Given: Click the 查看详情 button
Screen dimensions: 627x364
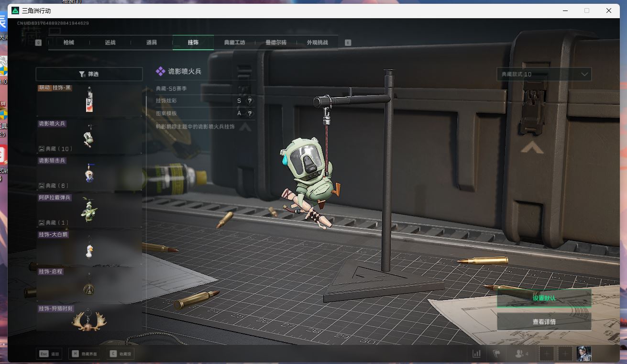Looking at the screenshot, I should [x=544, y=322].
